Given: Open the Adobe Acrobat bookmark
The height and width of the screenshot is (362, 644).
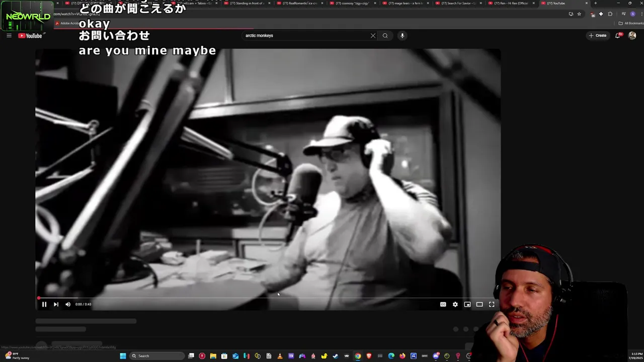Looking at the screenshot, I should [x=67, y=23].
